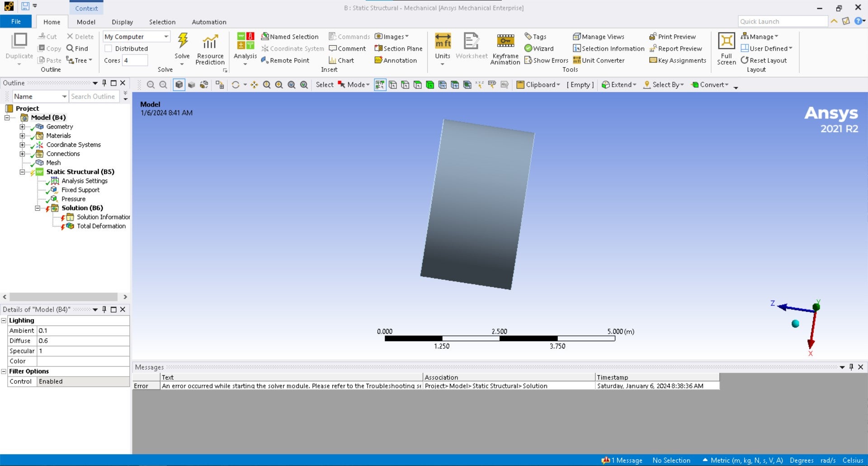This screenshot has height=466, width=868.
Task: Expand the Geometry tree node
Action: pos(22,127)
